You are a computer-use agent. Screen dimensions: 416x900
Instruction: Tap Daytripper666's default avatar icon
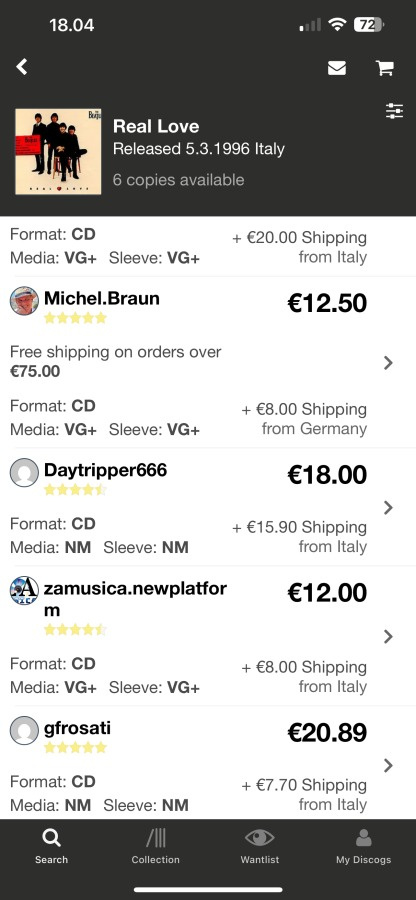click(x=25, y=473)
